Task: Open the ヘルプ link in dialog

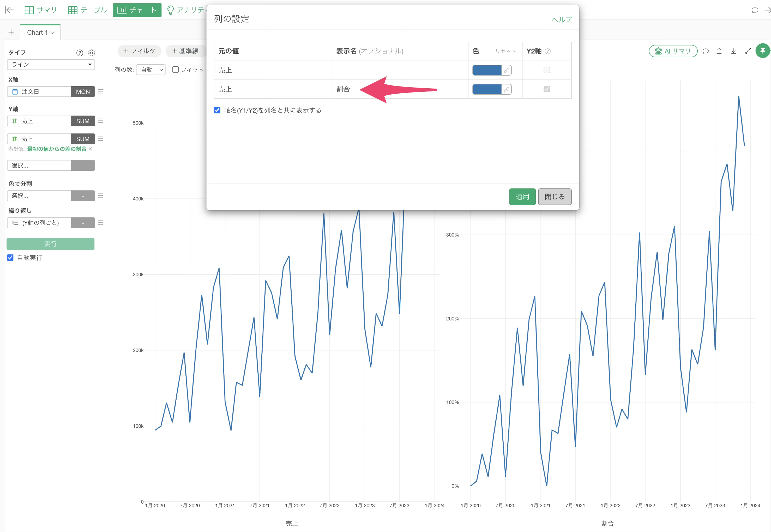Action: 561,19
